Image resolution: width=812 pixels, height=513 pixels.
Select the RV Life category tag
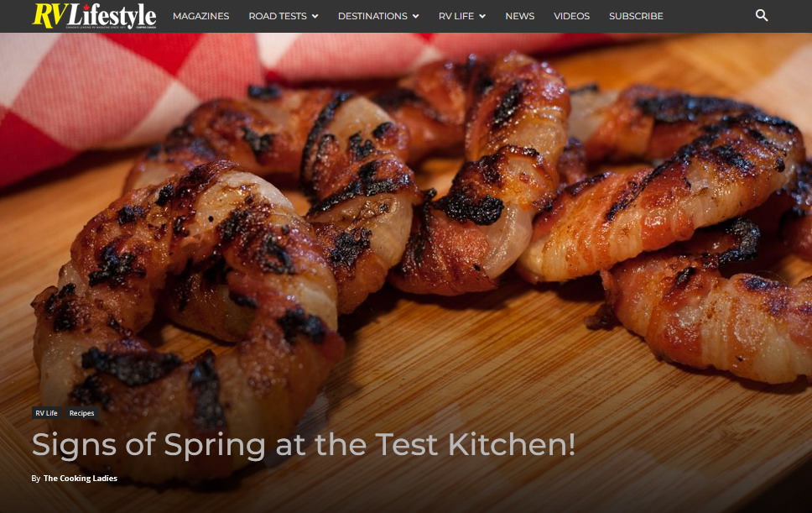point(47,413)
